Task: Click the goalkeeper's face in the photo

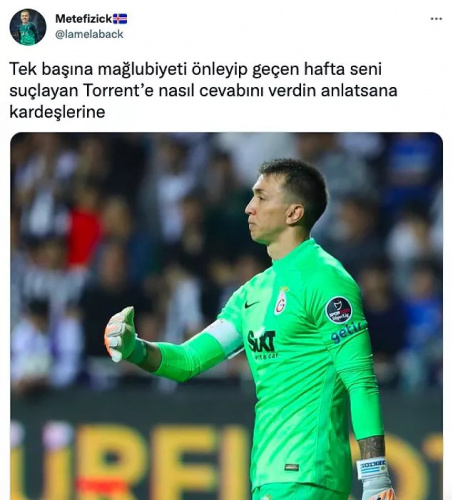Action: tap(265, 210)
